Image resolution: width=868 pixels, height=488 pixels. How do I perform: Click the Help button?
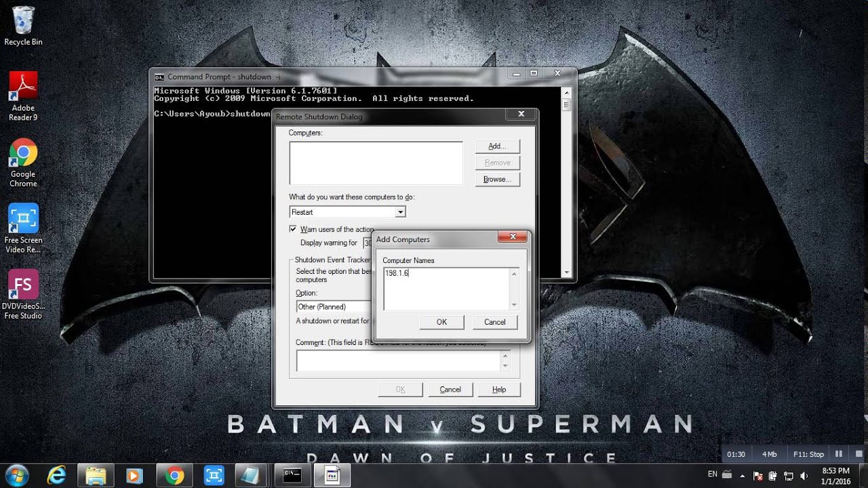pyautogui.click(x=499, y=390)
